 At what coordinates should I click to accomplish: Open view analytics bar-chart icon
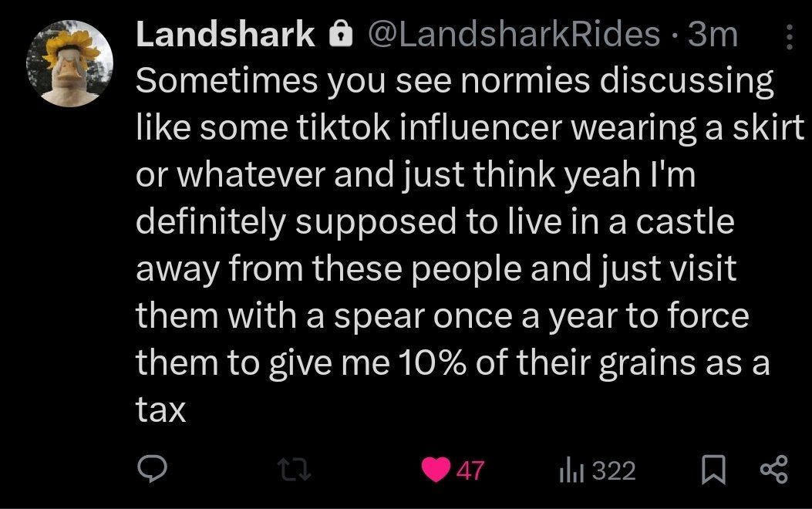click(570, 470)
